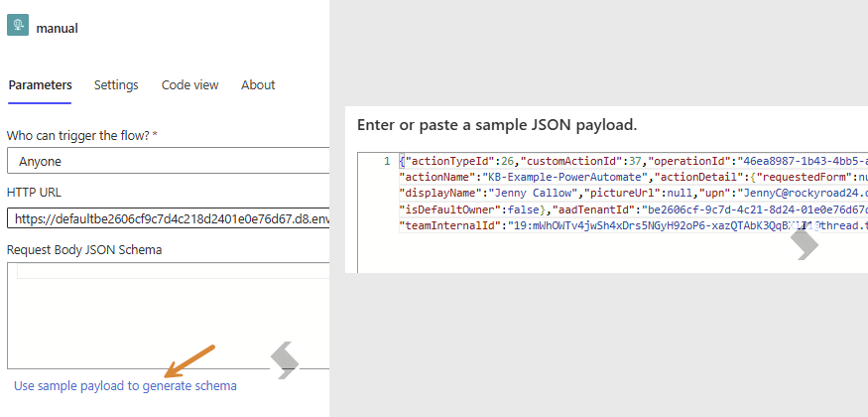Screen dimensions: 868x417
Task: Click the 'Request Body JSON Schema' label
Action: coord(84,250)
